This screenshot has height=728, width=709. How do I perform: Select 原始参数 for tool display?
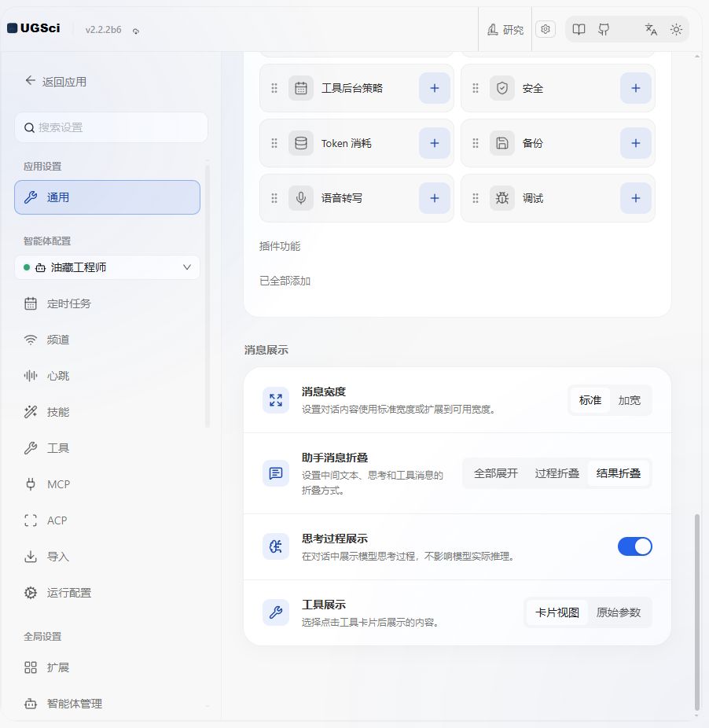(619, 613)
